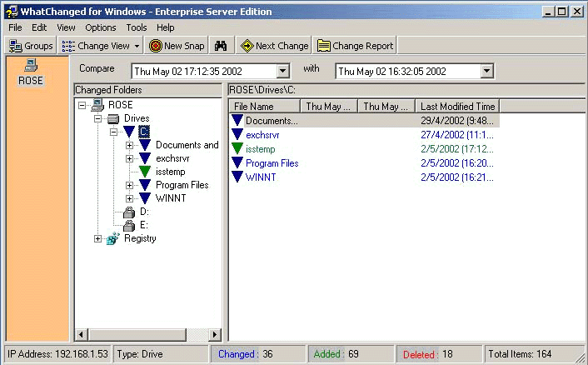Open the 'with' snapshot date dropdown

486,71
